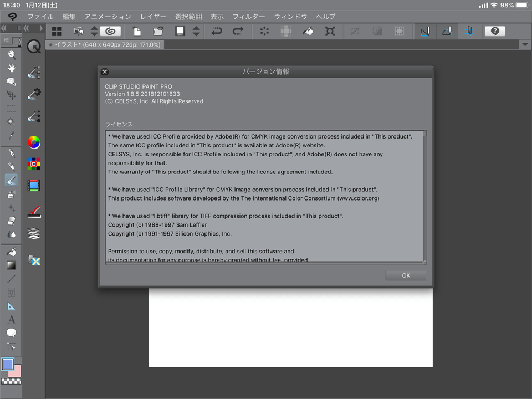
Task: Open the help question-mark button
Action: tap(495, 31)
